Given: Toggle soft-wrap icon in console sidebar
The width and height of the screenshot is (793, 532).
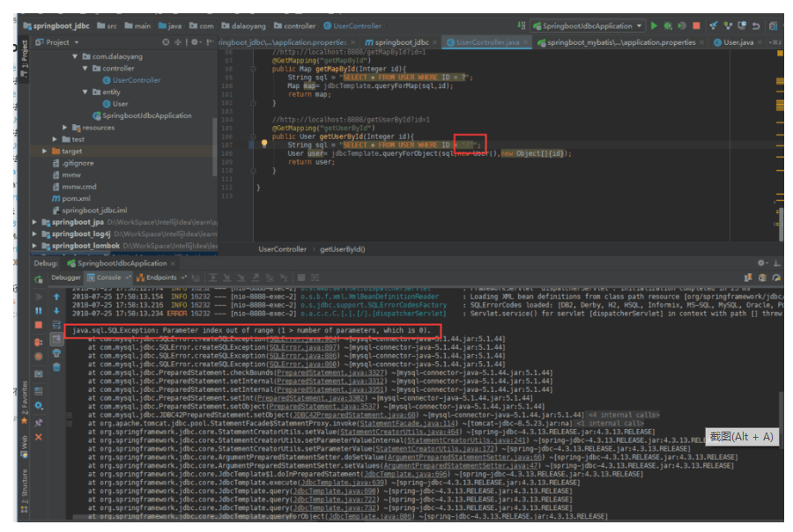Looking at the screenshot, I should pos(56,325).
